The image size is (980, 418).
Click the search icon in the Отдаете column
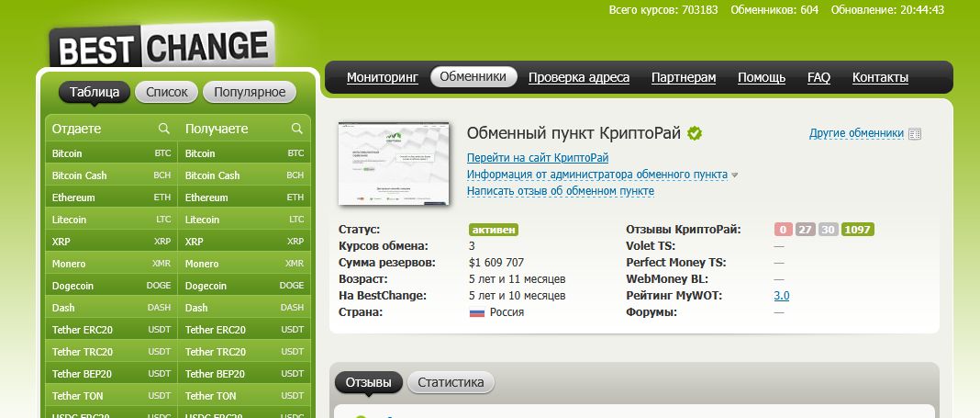pyautogui.click(x=164, y=129)
